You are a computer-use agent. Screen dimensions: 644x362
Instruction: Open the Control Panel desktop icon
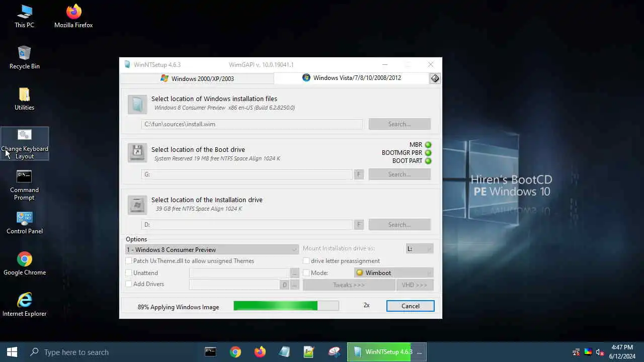(24, 223)
